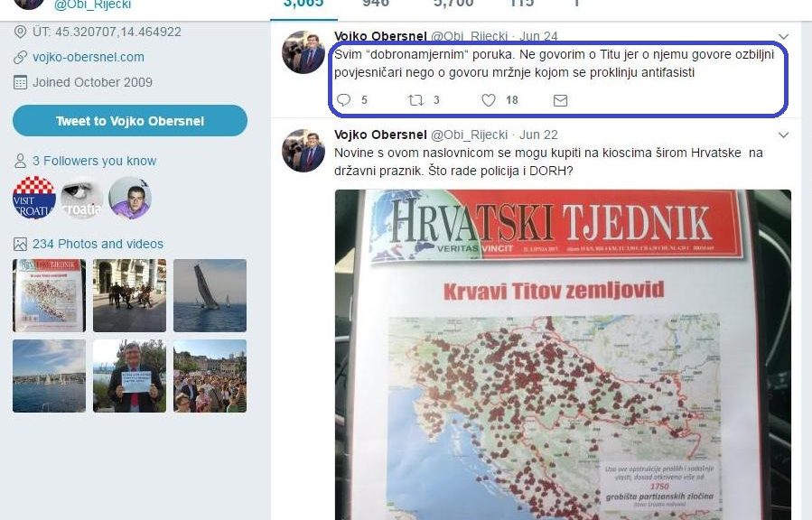Viewport: 812px width, 520px height.
Task: Open the Hrvatski Tjednik newspaper photo in the tweet
Action: pos(563,354)
